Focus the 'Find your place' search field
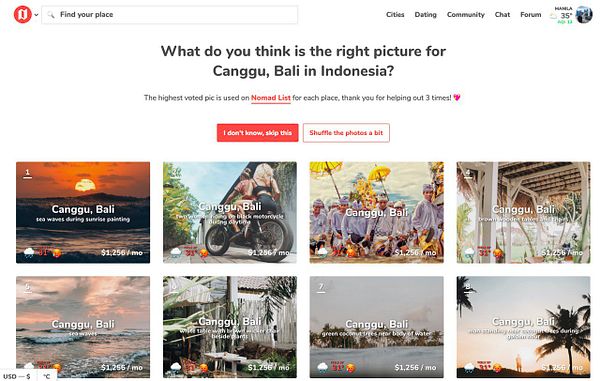The width and height of the screenshot is (600, 381). pyautogui.click(x=170, y=15)
